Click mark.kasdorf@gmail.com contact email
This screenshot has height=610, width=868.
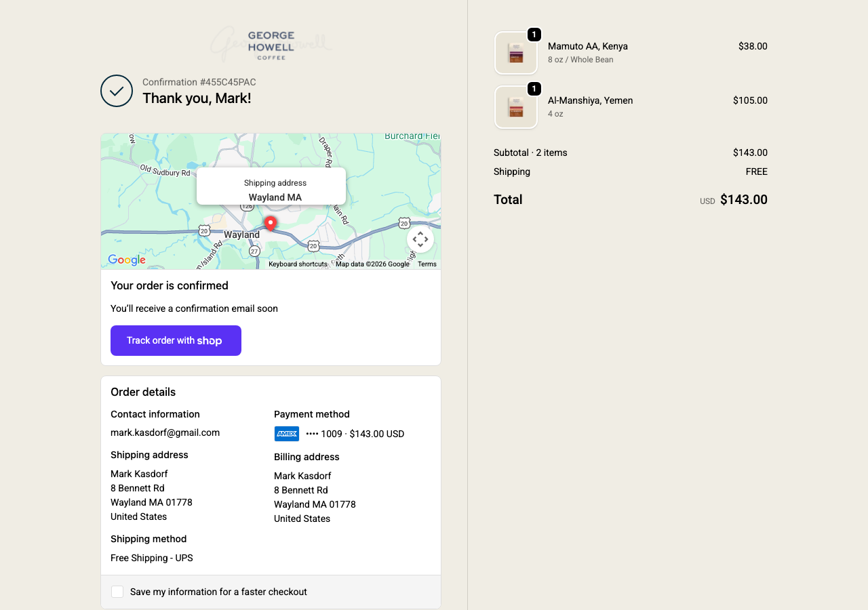coord(165,432)
